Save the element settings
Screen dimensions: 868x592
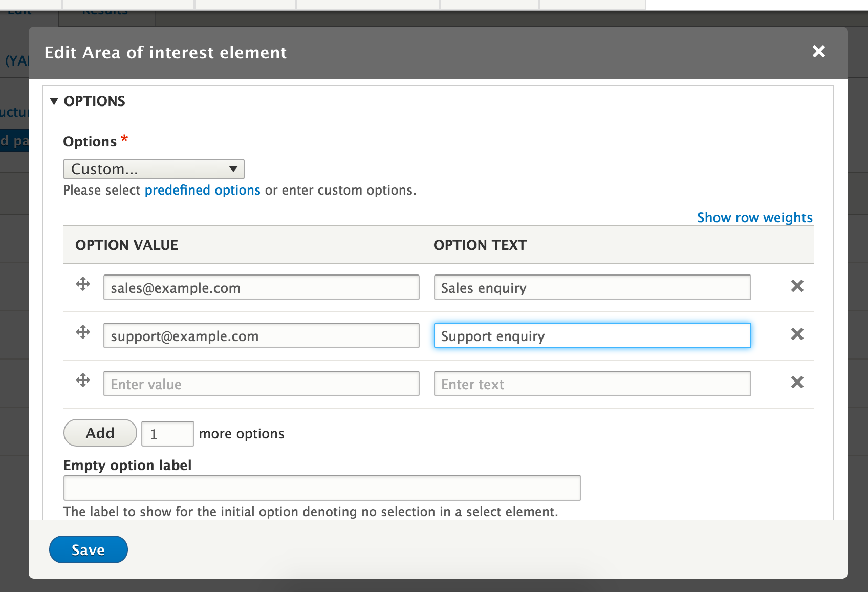88,549
